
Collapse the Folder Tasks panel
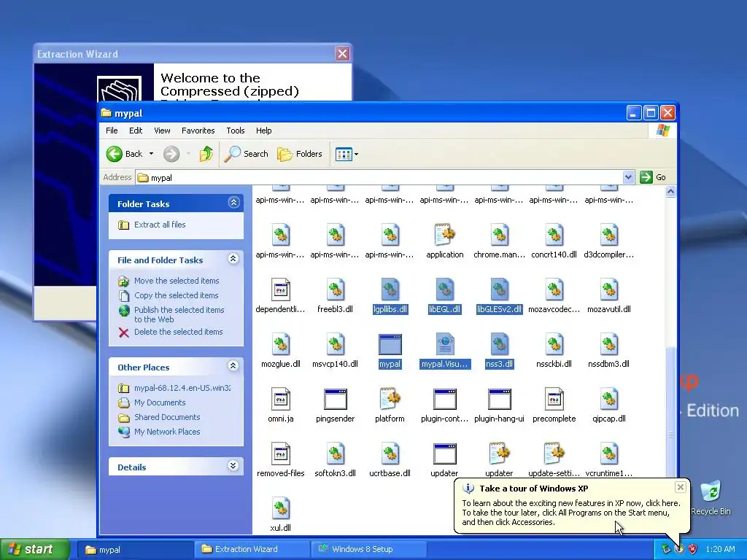(233, 203)
